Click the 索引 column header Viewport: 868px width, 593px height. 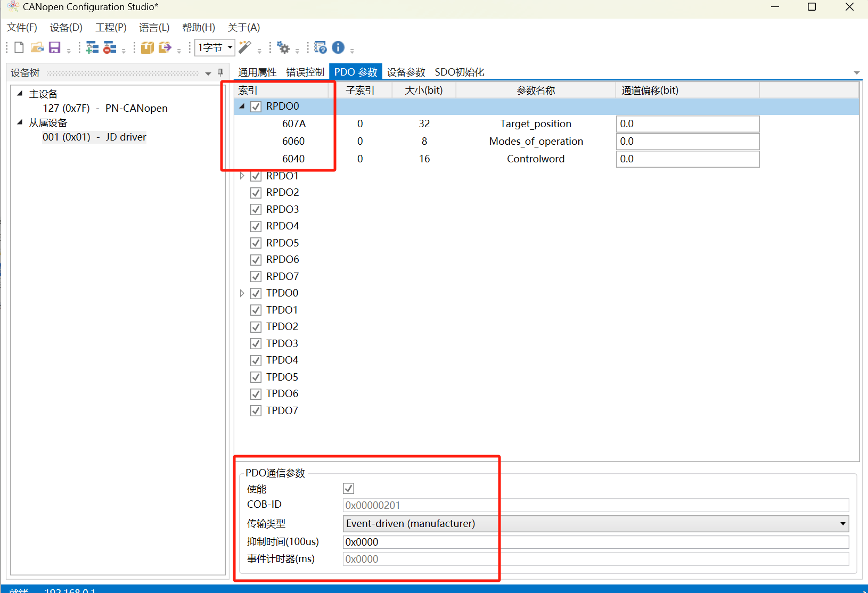tap(281, 90)
